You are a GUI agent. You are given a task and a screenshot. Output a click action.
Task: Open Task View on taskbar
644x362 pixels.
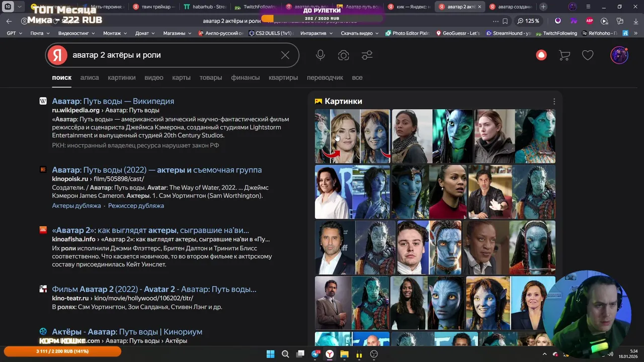(x=300, y=354)
